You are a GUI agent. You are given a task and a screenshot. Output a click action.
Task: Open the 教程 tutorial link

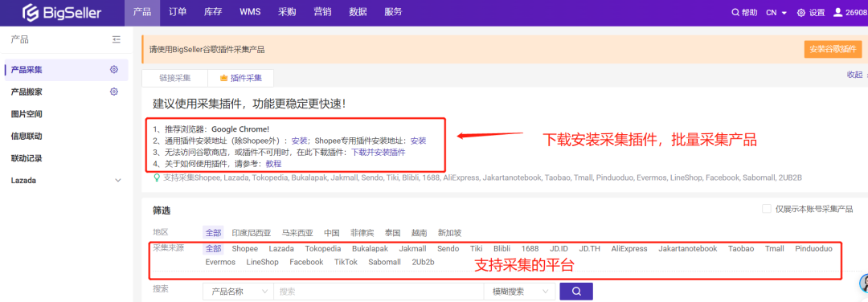coord(273,164)
